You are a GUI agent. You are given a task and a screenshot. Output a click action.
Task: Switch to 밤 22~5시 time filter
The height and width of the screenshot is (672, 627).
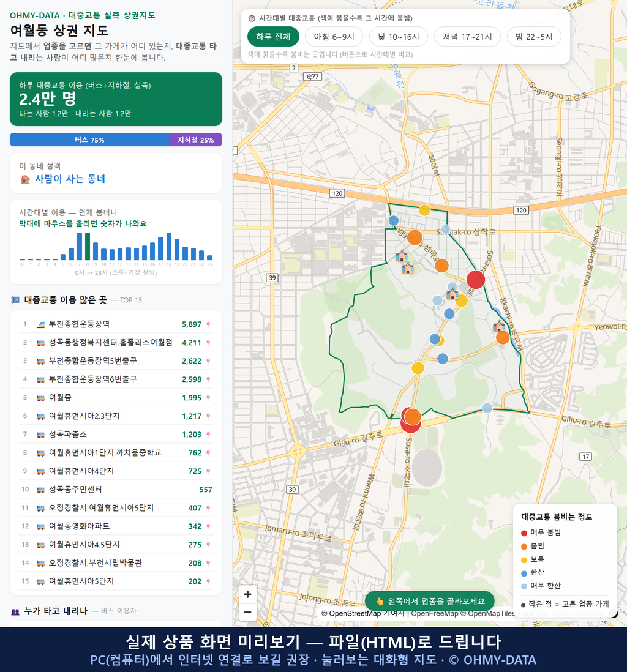(x=534, y=37)
